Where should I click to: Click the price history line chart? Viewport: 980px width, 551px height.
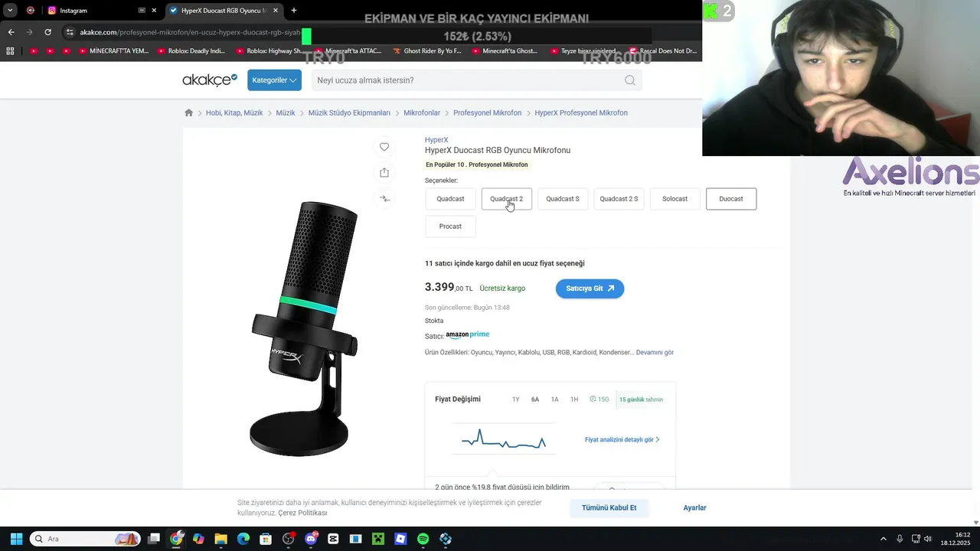click(x=504, y=439)
